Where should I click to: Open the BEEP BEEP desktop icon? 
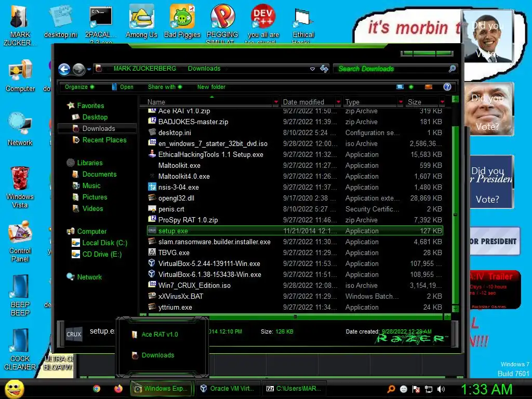[x=20, y=295]
